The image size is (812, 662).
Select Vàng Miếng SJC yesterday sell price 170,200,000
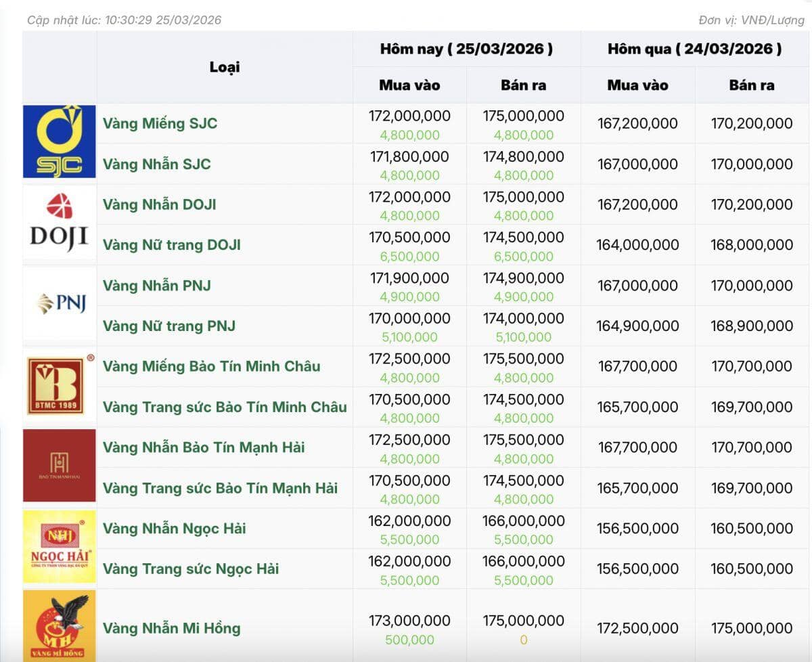pos(752,124)
